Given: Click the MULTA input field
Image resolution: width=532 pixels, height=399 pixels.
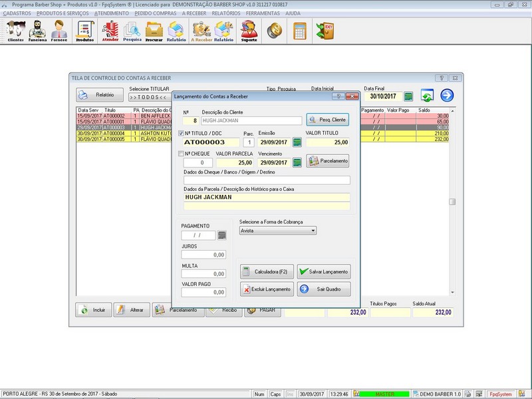Looking at the screenshot, I should pos(203,273).
